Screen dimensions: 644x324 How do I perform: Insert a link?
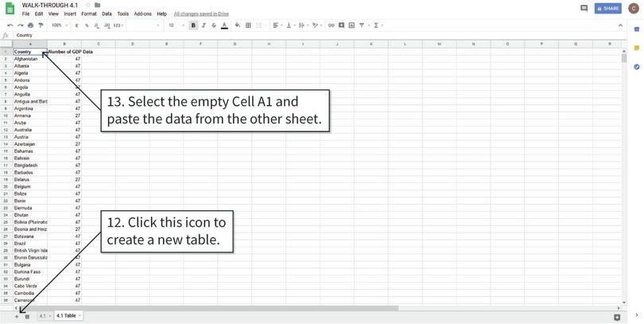click(331, 25)
